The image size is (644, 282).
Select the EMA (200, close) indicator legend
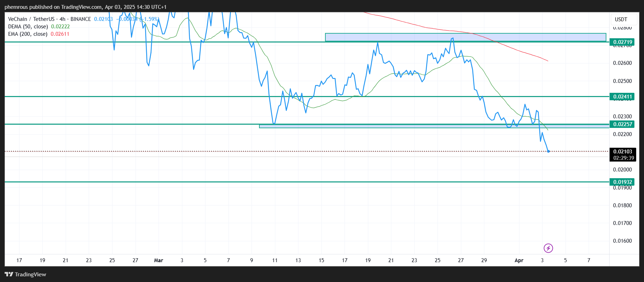coord(28,34)
